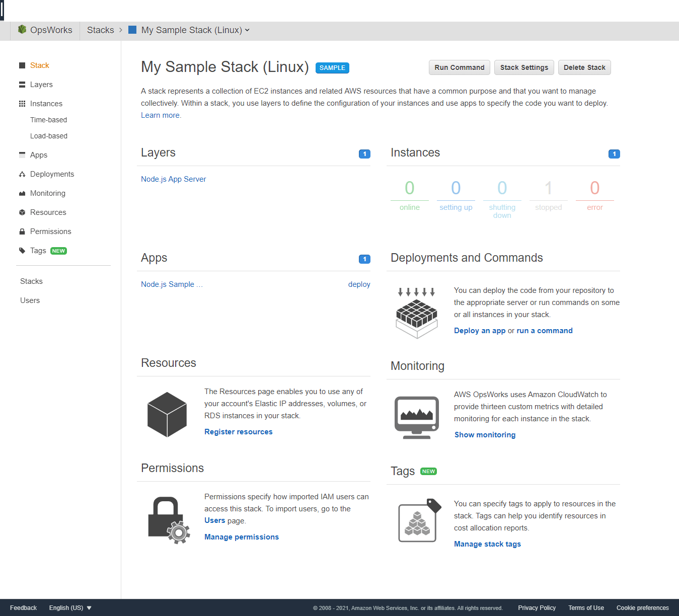Open the Privacy Policy footer link
The width and height of the screenshot is (679, 616).
click(x=537, y=608)
